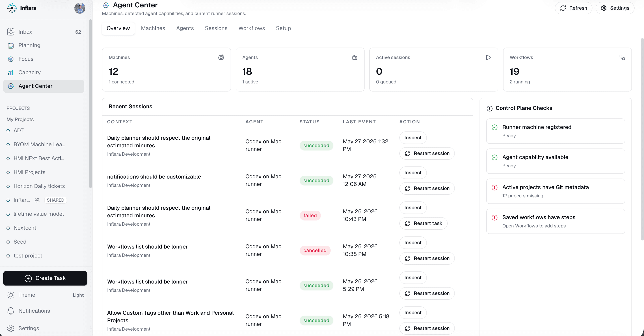Inspect the notifications customizable session

point(413,173)
